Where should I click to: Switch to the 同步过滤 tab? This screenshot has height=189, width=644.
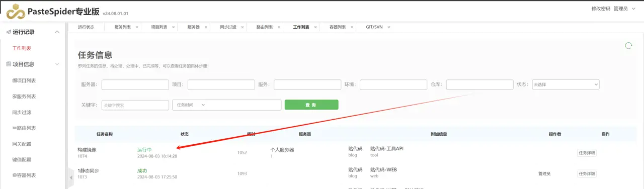[228, 27]
